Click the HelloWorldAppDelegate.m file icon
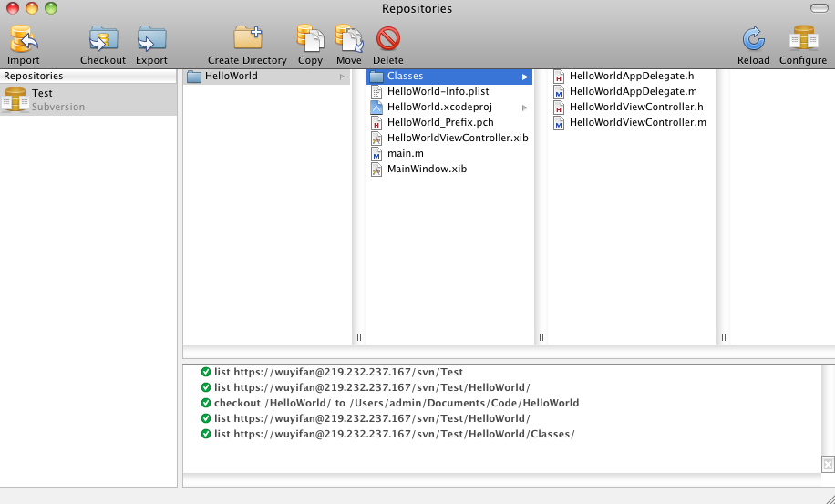 coord(559,92)
